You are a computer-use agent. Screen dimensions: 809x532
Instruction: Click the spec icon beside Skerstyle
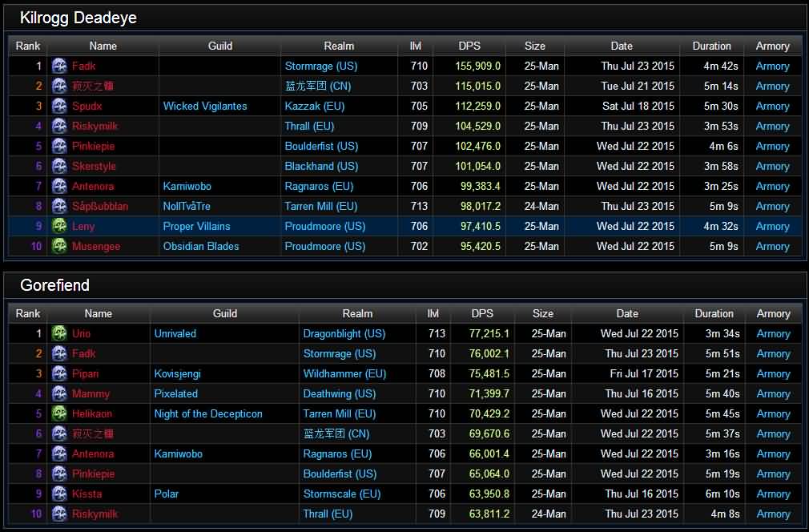tap(59, 166)
